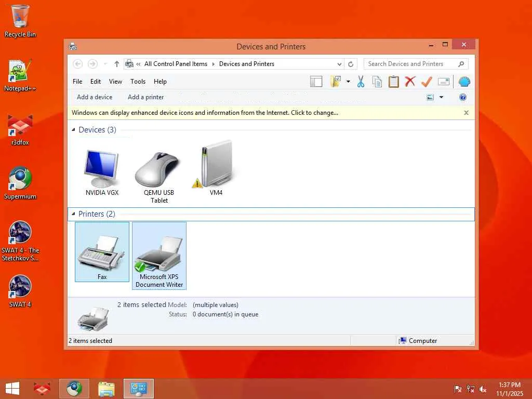Click Add a device
This screenshot has width=532, height=399.
[x=95, y=97]
